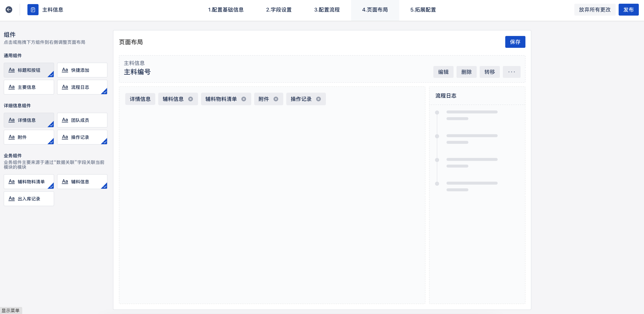This screenshot has height=314, width=644.
Task: Select the 详情信息 layout tab
Action: point(140,99)
